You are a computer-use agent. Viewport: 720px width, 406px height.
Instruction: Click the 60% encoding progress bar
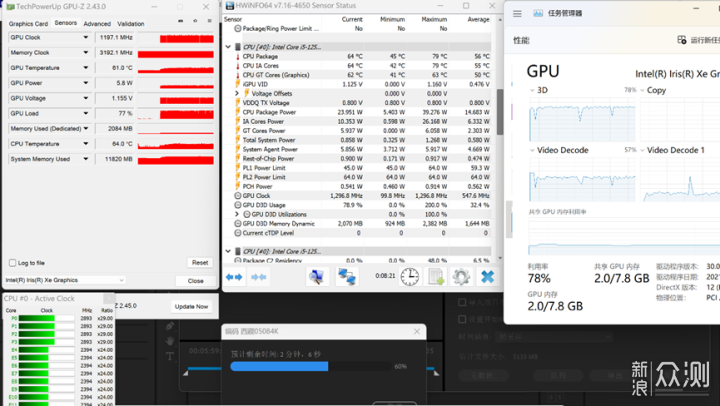[311, 366]
